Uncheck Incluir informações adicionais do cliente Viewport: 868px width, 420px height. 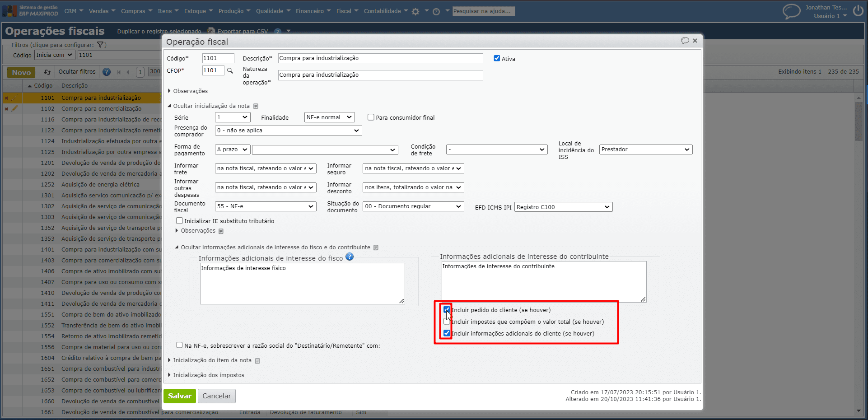tap(447, 333)
